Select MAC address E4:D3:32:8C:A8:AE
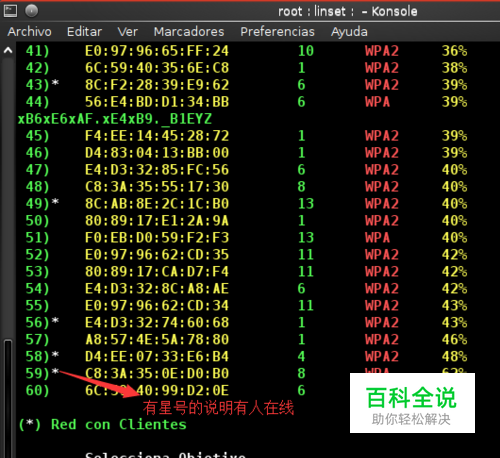Image resolution: width=500 pixels, height=458 pixels. 157,289
